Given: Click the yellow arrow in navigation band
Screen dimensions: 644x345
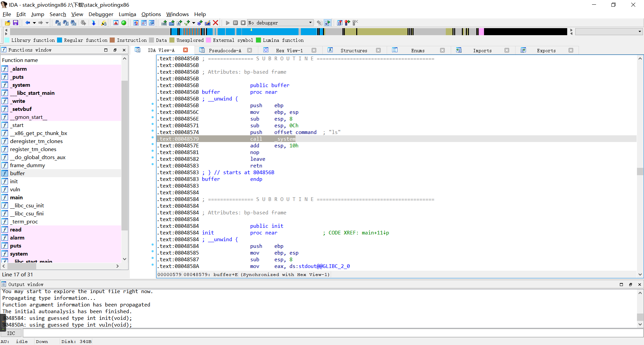Looking at the screenshot, I should click(x=251, y=30).
